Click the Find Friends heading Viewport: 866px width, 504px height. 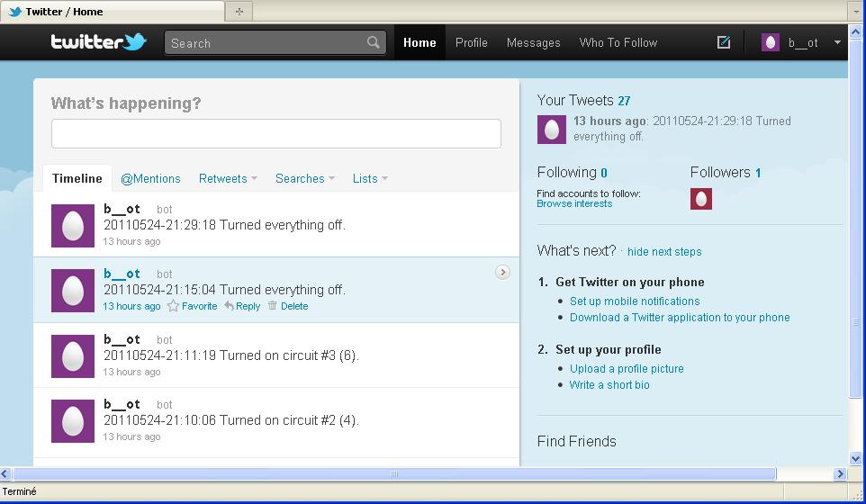click(x=577, y=441)
